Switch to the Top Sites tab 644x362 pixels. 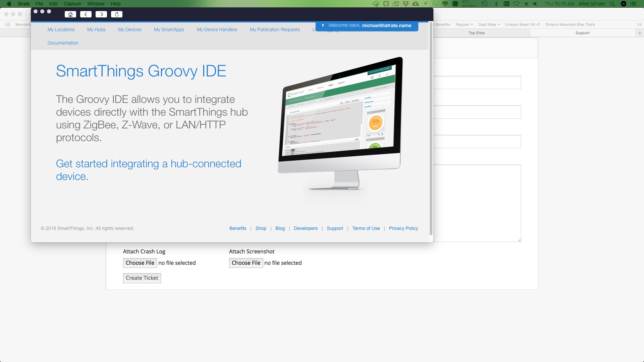tap(477, 33)
